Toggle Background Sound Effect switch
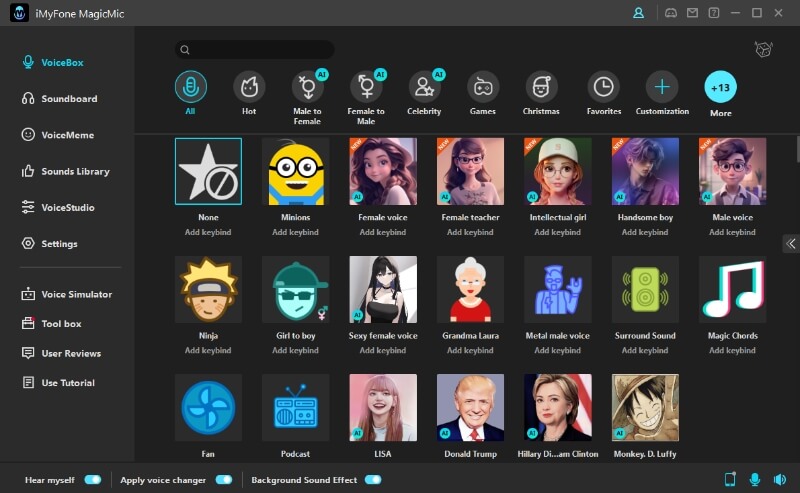The height and width of the screenshot is (493, 800). [x=373, y=480]
